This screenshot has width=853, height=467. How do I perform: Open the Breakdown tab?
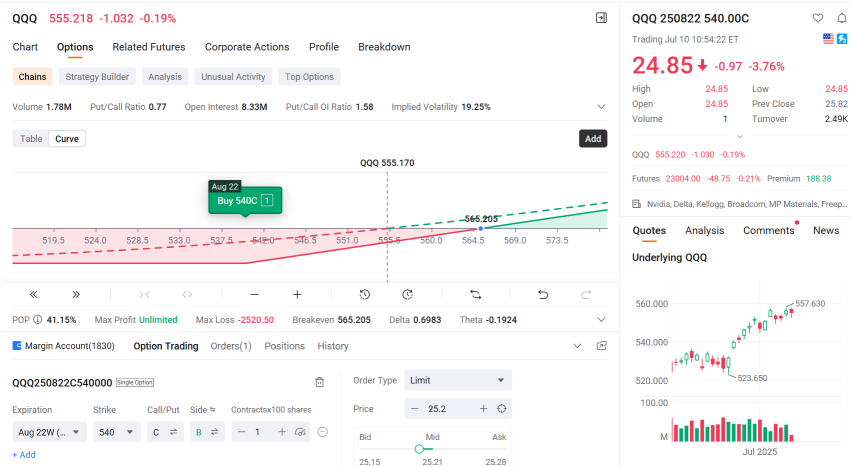384,47
